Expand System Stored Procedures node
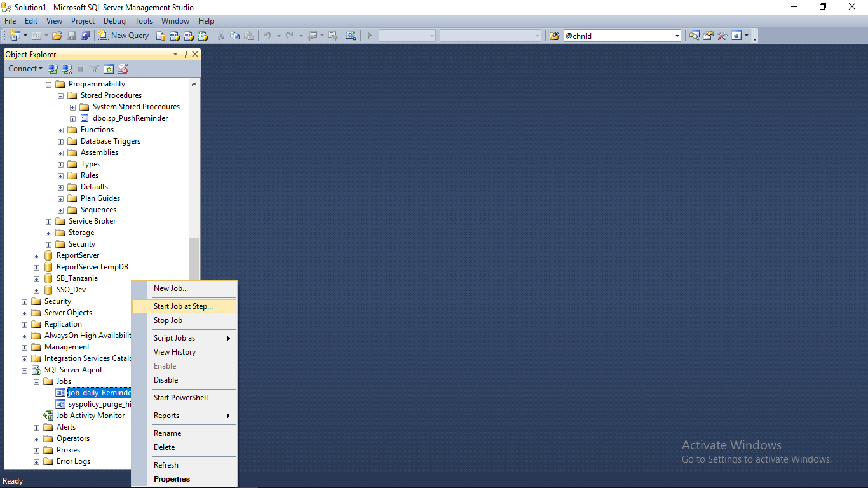The width and height of the screenshot is (868, 488). coord(73,107)
